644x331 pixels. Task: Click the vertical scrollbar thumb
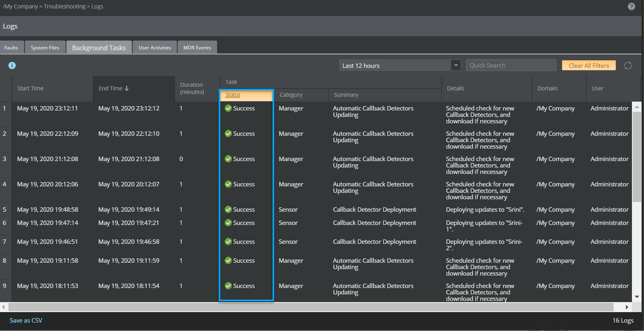pos(637,157)
